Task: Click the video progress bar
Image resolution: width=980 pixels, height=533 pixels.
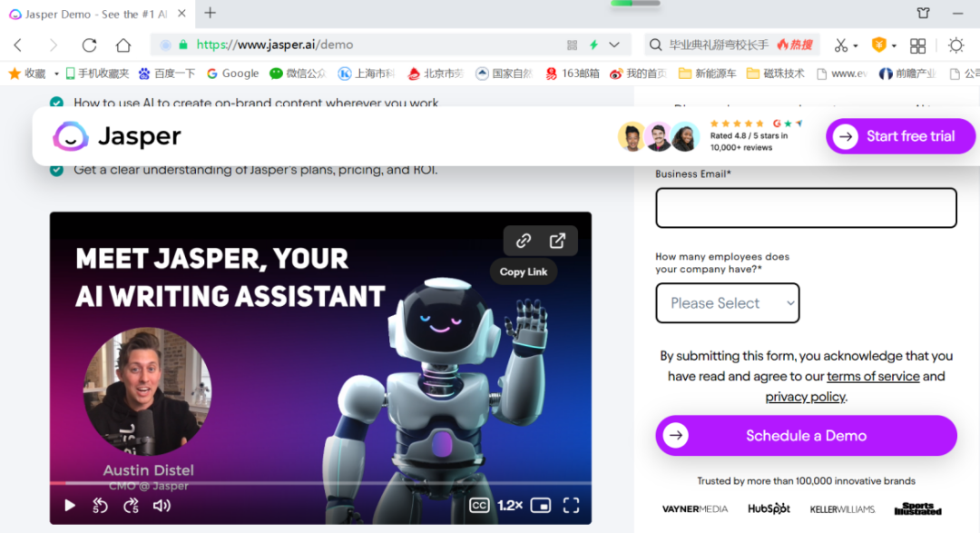Action: [x=320, y=483]
